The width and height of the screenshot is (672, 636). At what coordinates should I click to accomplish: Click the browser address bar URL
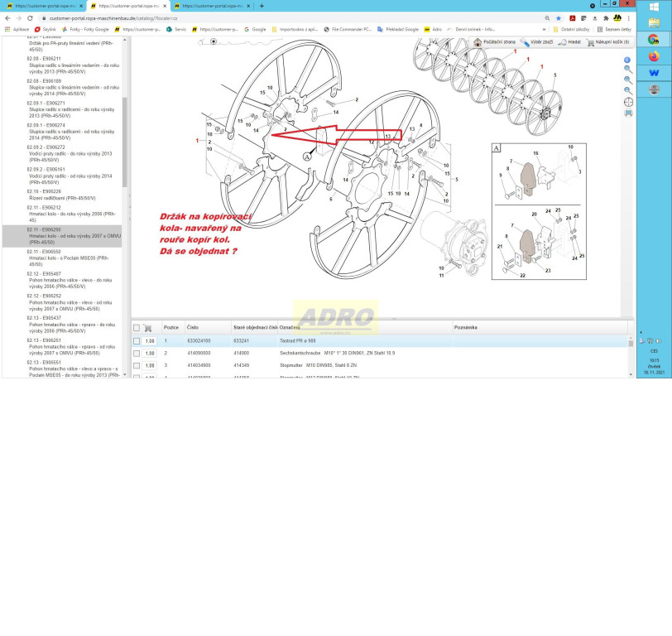113,18
